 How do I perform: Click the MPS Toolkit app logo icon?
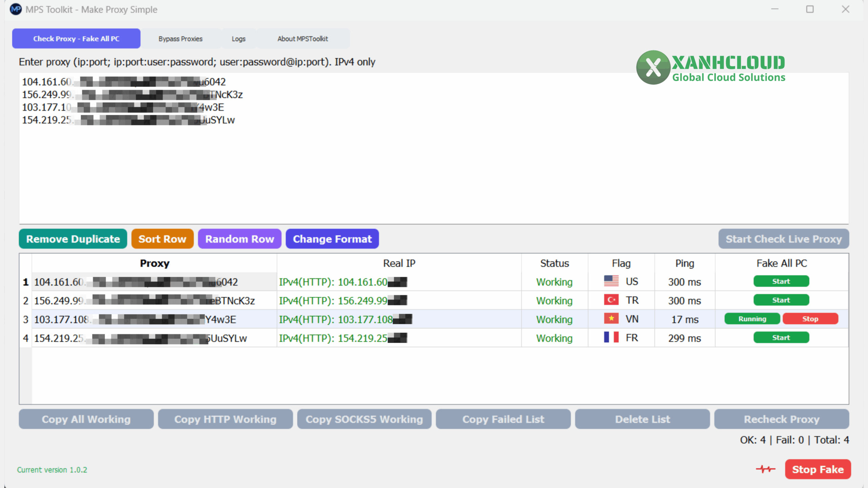(16, 9)
